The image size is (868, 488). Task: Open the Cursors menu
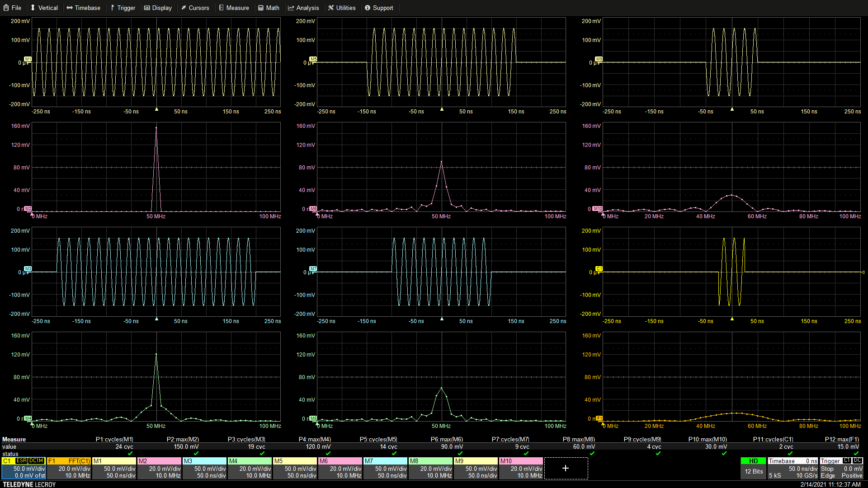tap(195, 8)
